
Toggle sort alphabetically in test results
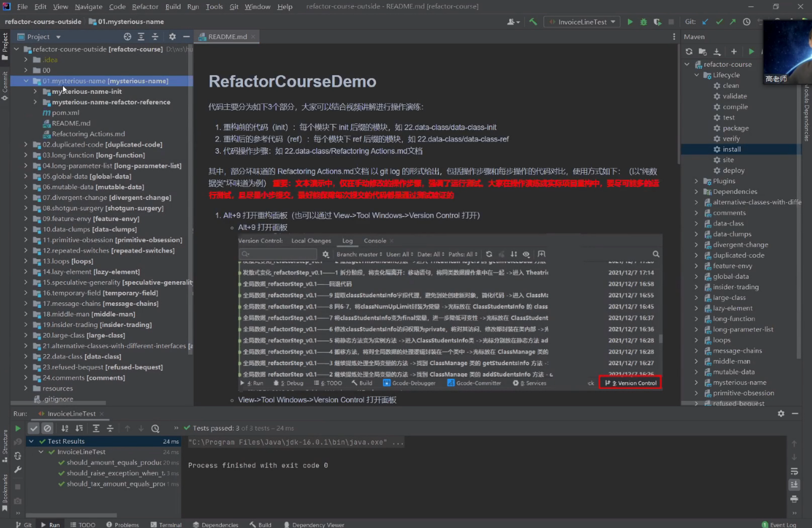pos(65,428)
